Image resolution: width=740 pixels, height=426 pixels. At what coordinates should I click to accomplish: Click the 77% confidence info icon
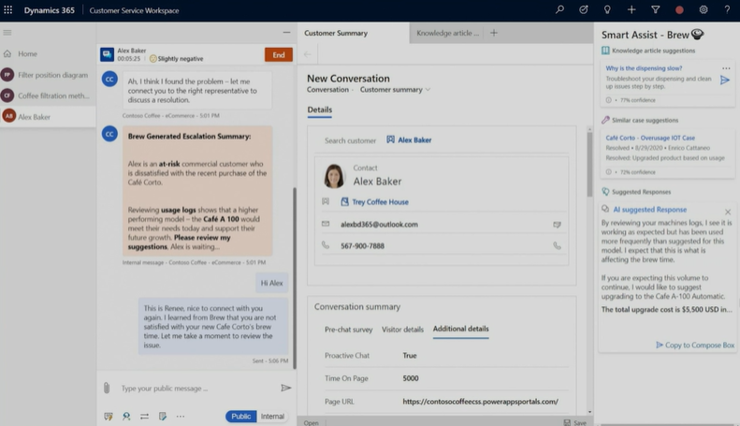click(608, 100)
